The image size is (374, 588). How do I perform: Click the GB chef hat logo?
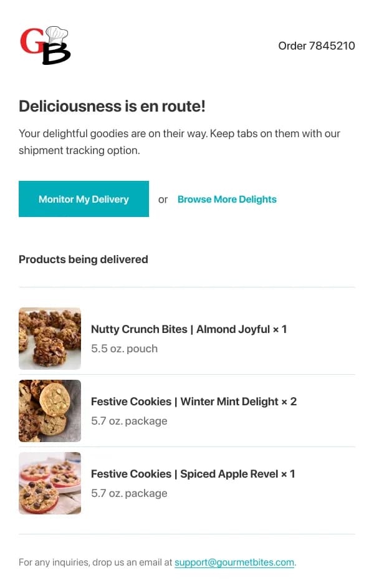[x=45, y=45]
